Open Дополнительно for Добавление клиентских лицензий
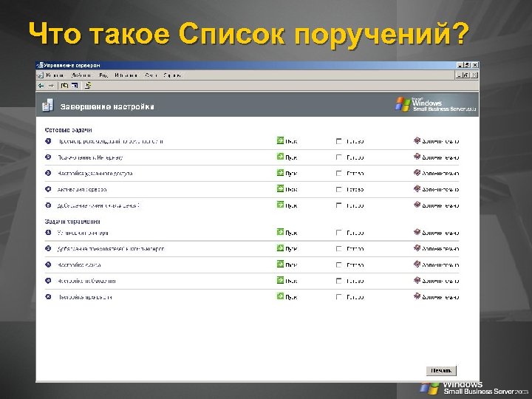The width and height of the screenshot is (532, 399). [x=437, y=205]
